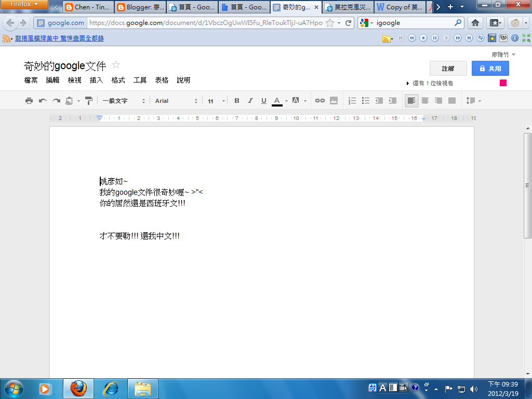The image size is (532, 399).
Task: Expand the paste options arrow
Action: click(x=79, y=101)
